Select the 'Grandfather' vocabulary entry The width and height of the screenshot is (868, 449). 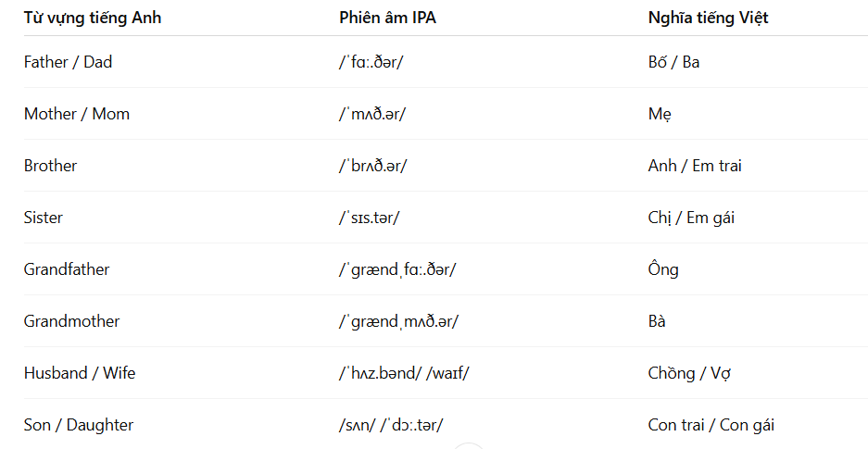tap(67, 269)
